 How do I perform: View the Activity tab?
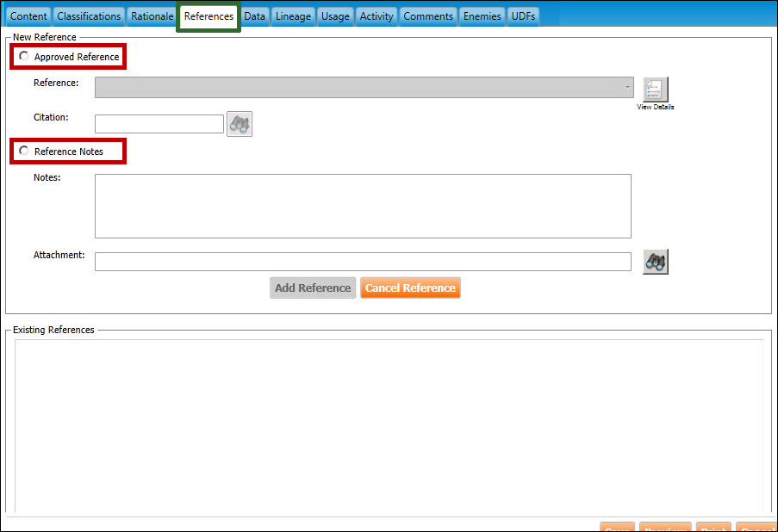point(377,16)
